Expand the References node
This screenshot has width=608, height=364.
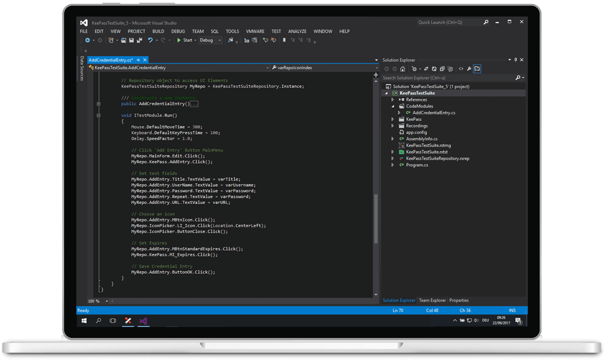393,100
